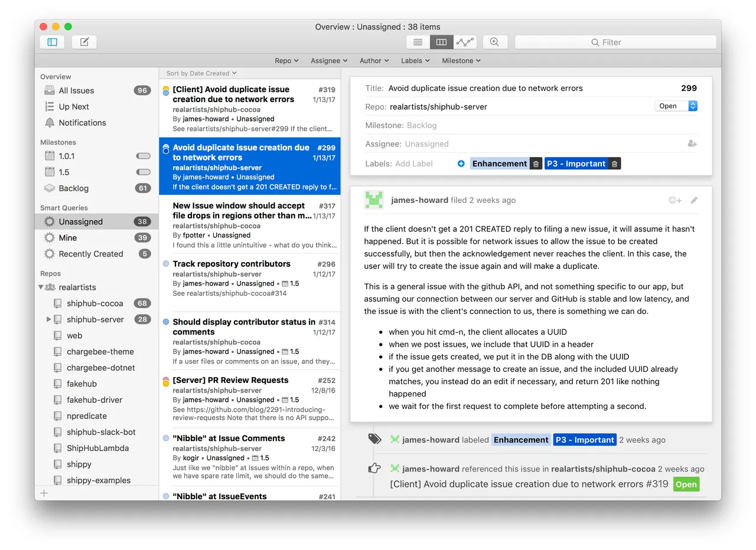Switch to chart progress view mode
This screenshot has width=756, height=550.
pos(465,42)
